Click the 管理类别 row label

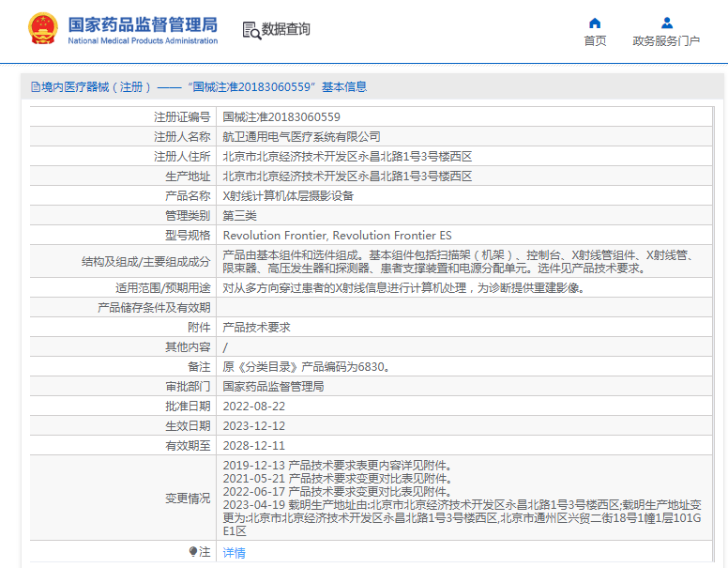pyautogui.click(x=188, y=216)
